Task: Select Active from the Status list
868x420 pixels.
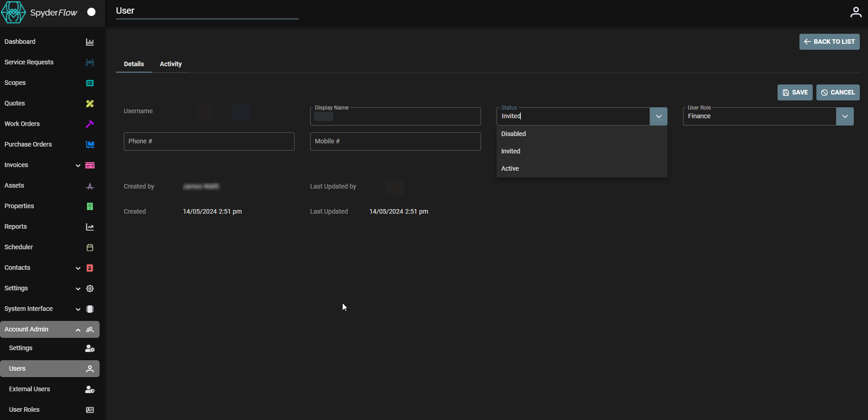Action: (510, 168)
